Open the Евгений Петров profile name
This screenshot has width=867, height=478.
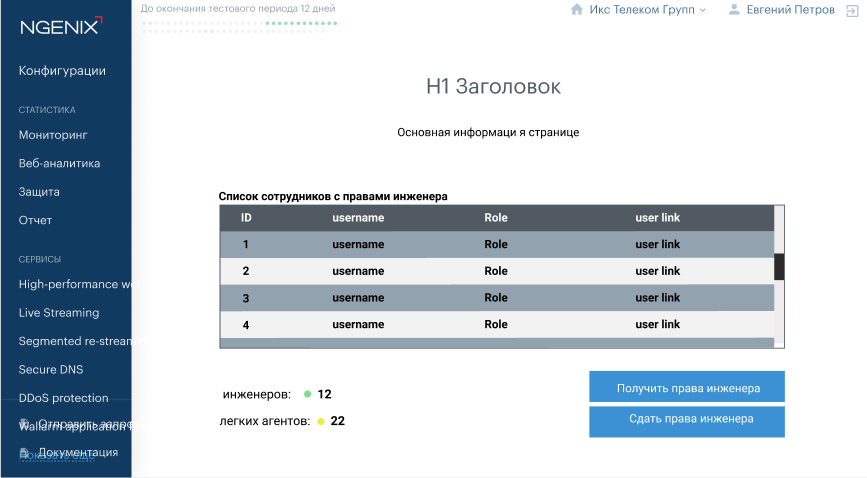pyautogui.click(x=790, y=9)
